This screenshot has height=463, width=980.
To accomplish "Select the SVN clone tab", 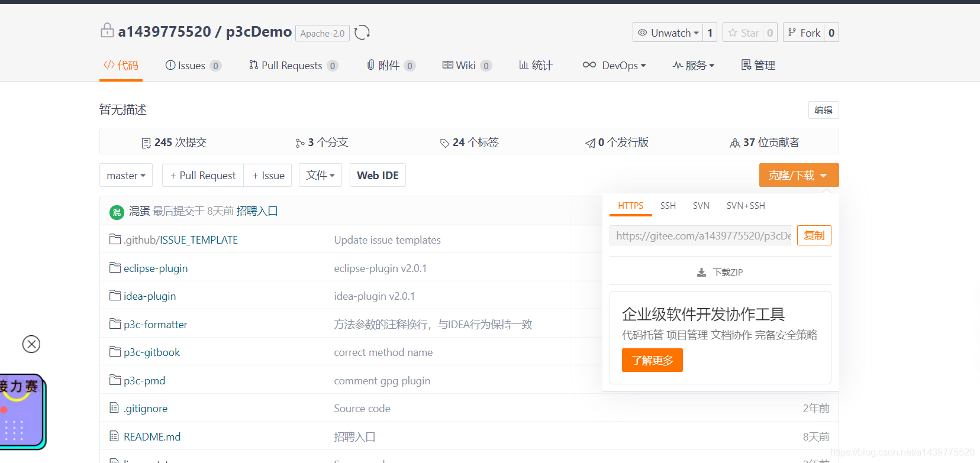I will [x=701, y=206].
